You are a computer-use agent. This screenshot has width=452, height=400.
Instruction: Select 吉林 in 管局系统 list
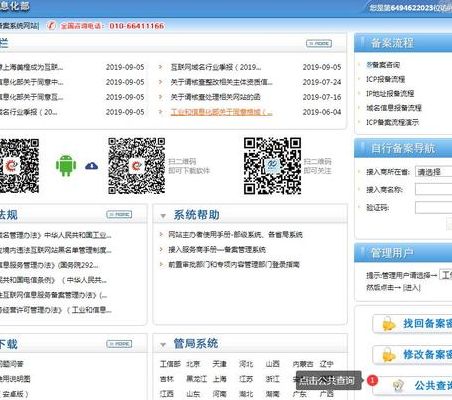pyautogui.click(x=167, y=379)
